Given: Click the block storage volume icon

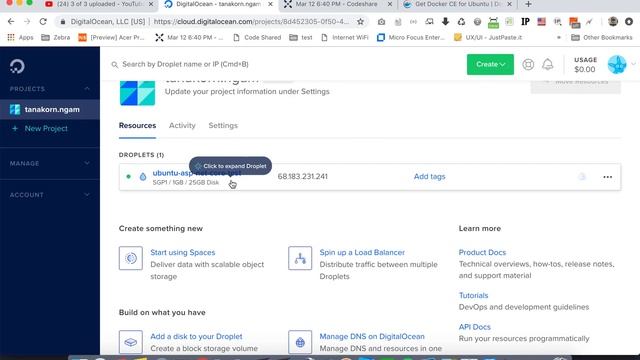Looking at the screenshot, I should [x=131, y=342].
